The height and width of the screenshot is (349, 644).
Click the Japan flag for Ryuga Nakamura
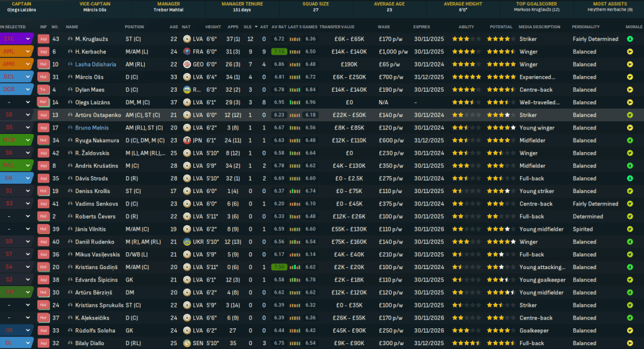click(187, 140)
